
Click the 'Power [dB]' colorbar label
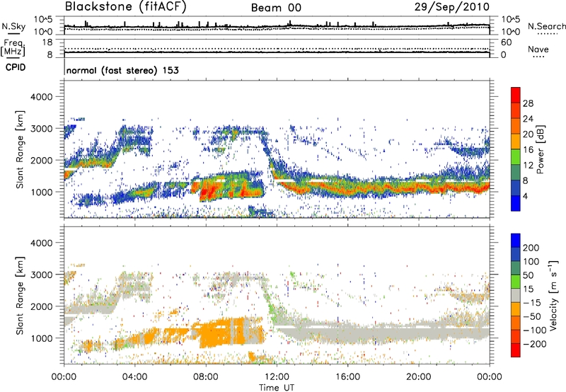tap(541, 149)
